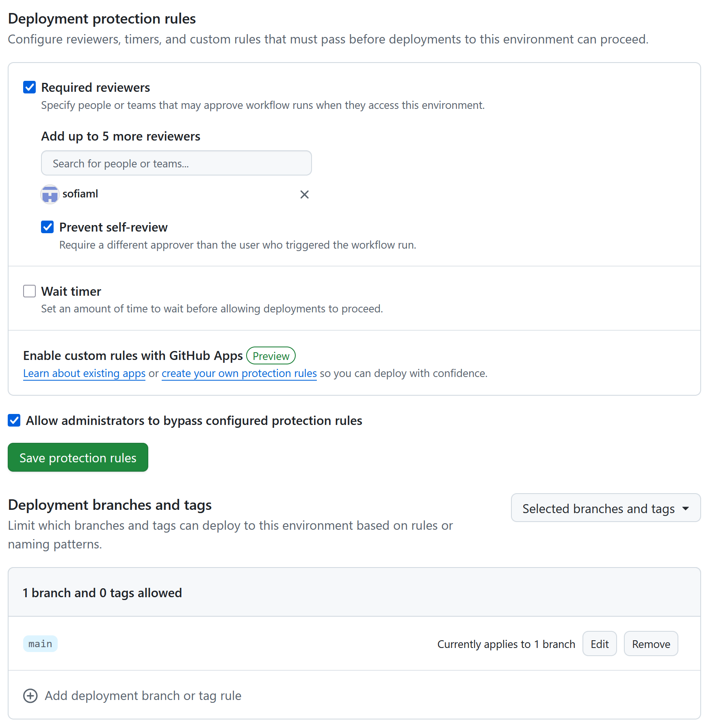The width and height of the screenshot is (721, 728).
Task: Focus the Search for people or teams field
Action: [x=176, y=163]
